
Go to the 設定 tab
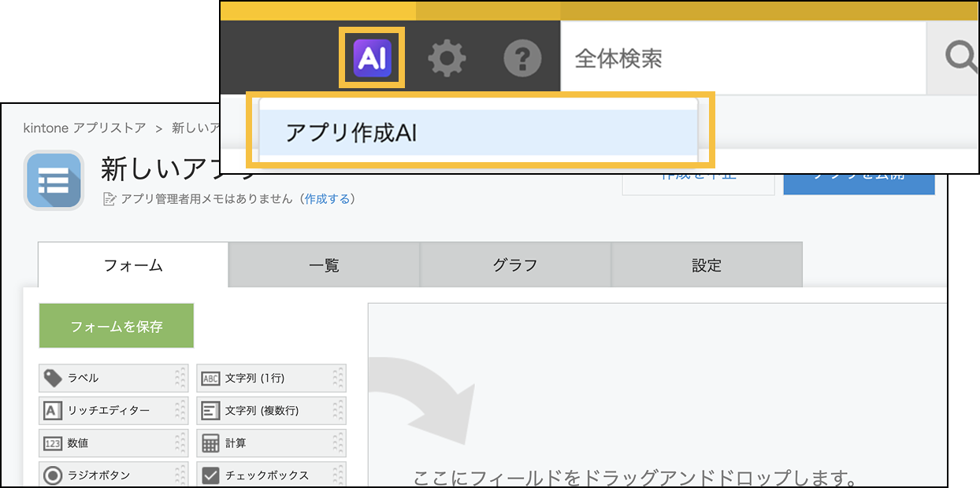[x=707, y=265]
